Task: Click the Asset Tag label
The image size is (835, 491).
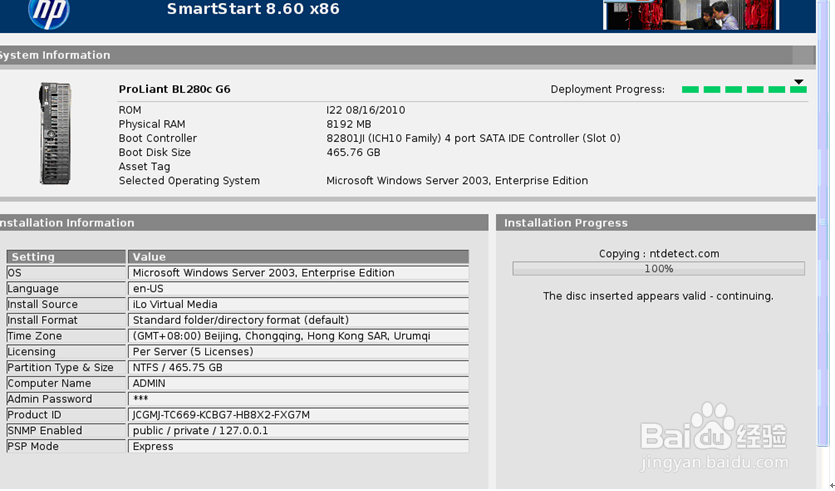Action: (144, 167)
